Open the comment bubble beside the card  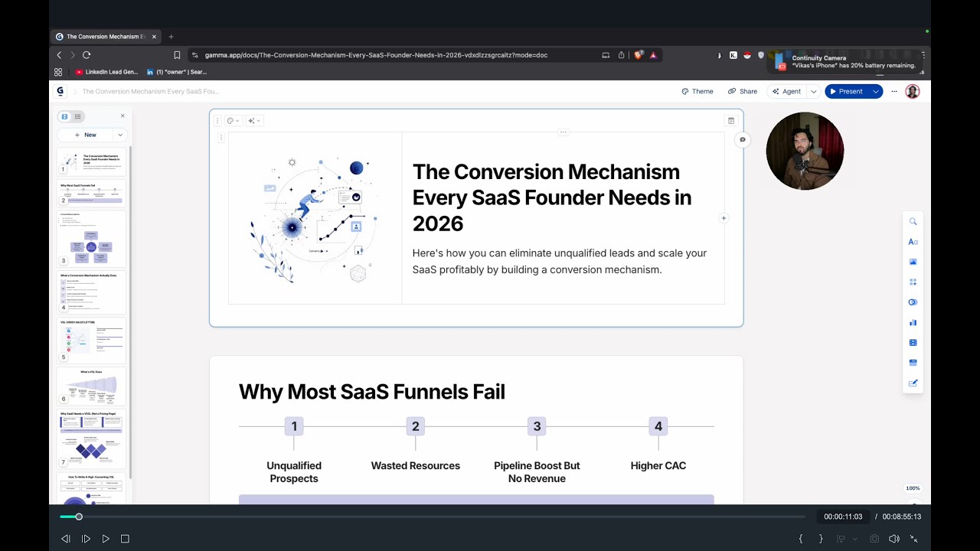click(742, 139)
